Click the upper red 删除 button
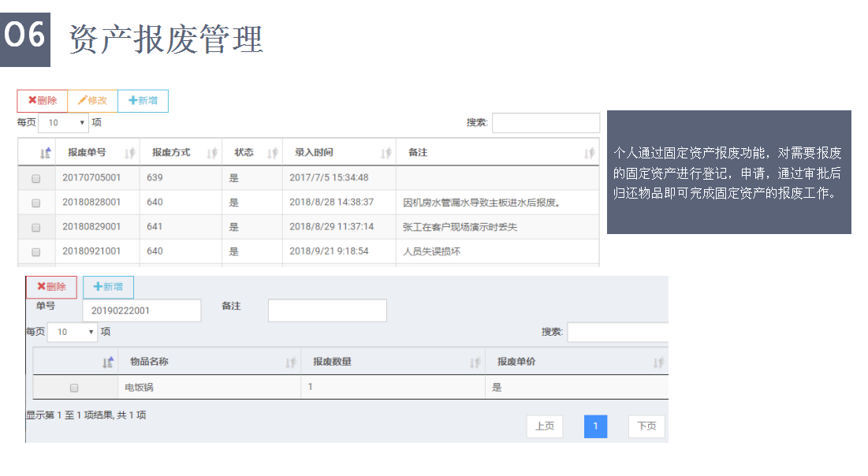Image resolution: width=868 pixels, height=476 pixels. [x=43, y=101]
